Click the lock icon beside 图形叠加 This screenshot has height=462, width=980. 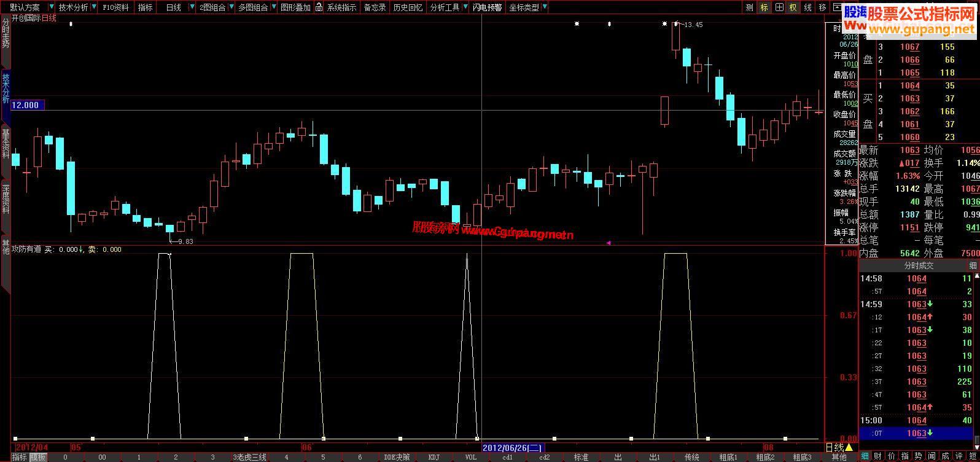pos(319,7)
